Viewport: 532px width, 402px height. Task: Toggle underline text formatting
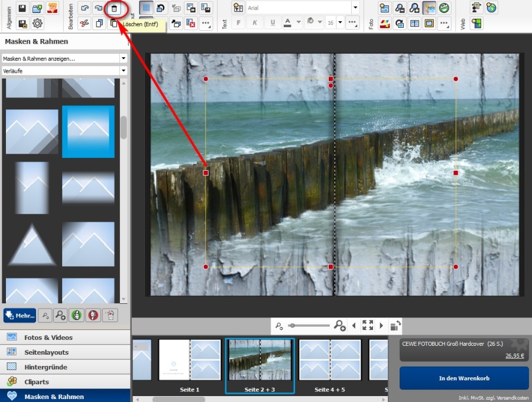tap(273, 23)
